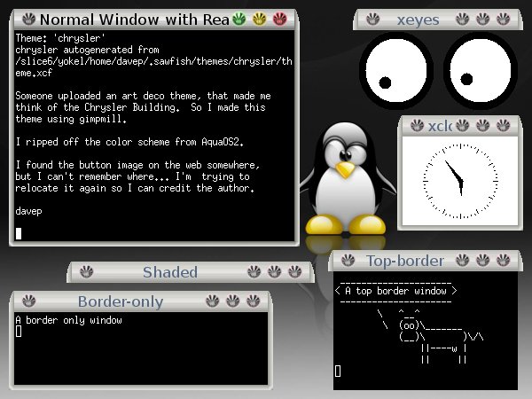This screenshot has width=532, height=399.
Task: Click middle right-hand button on Border-only title bar
Action: click(233, 301)
